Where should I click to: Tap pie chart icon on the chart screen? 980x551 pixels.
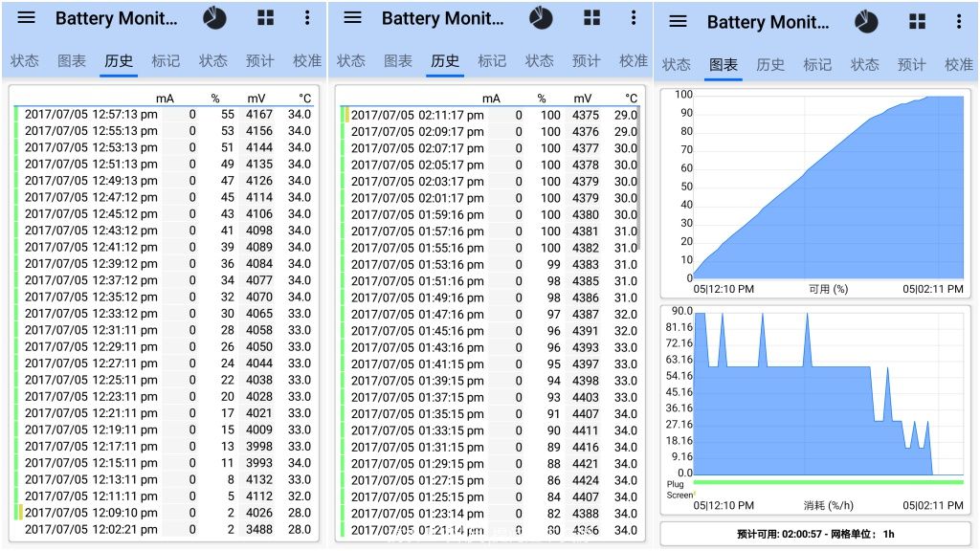[866, 22]
